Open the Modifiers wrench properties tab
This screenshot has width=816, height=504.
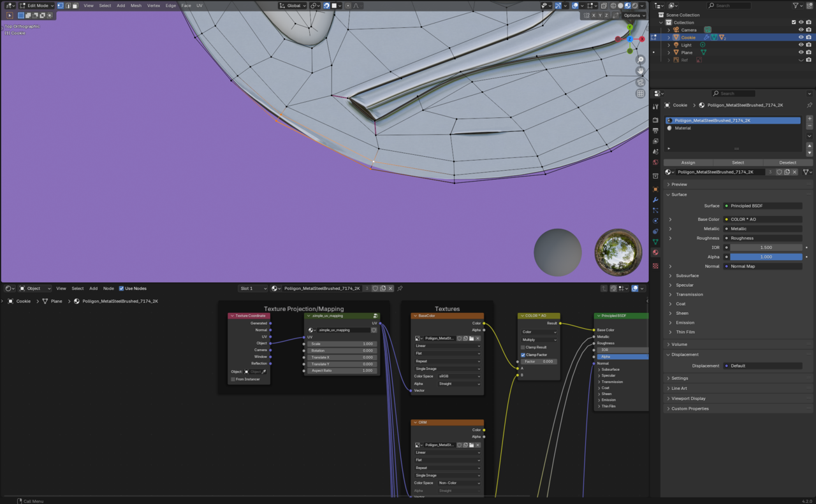point(655,199)
